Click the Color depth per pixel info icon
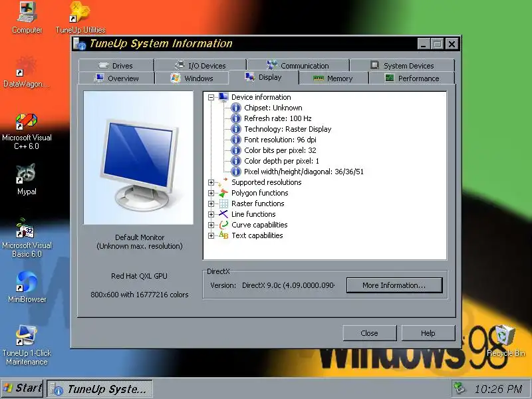Viewport: 532px width, 399px height. point(236,161)
